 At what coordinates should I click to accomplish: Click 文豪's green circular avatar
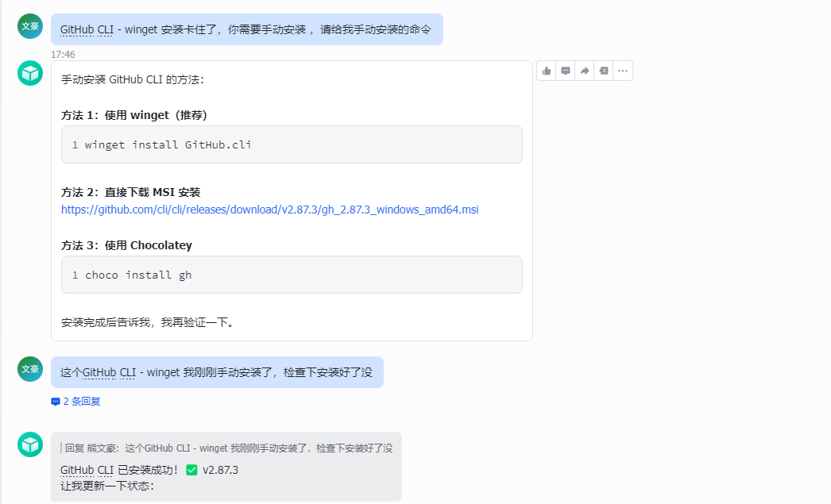coord(29,25)
